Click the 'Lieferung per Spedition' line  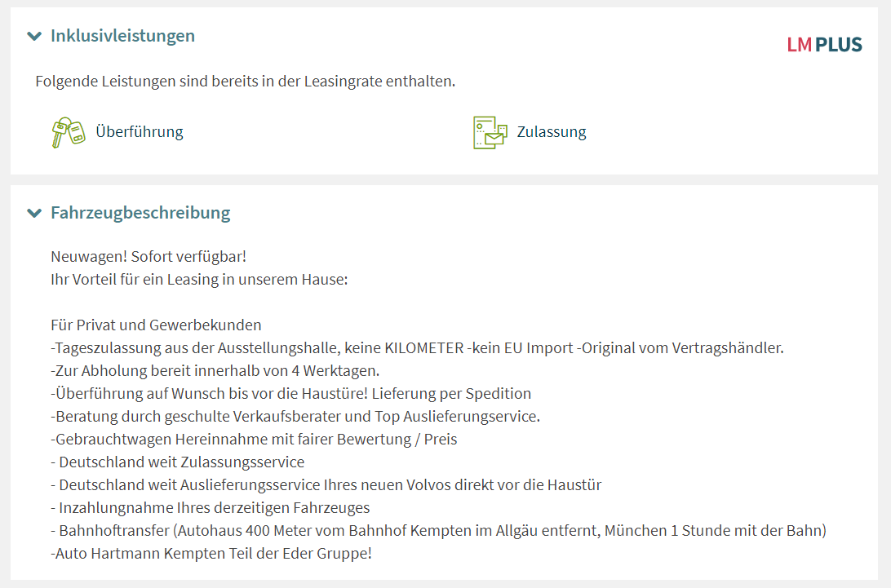point(291,393)
